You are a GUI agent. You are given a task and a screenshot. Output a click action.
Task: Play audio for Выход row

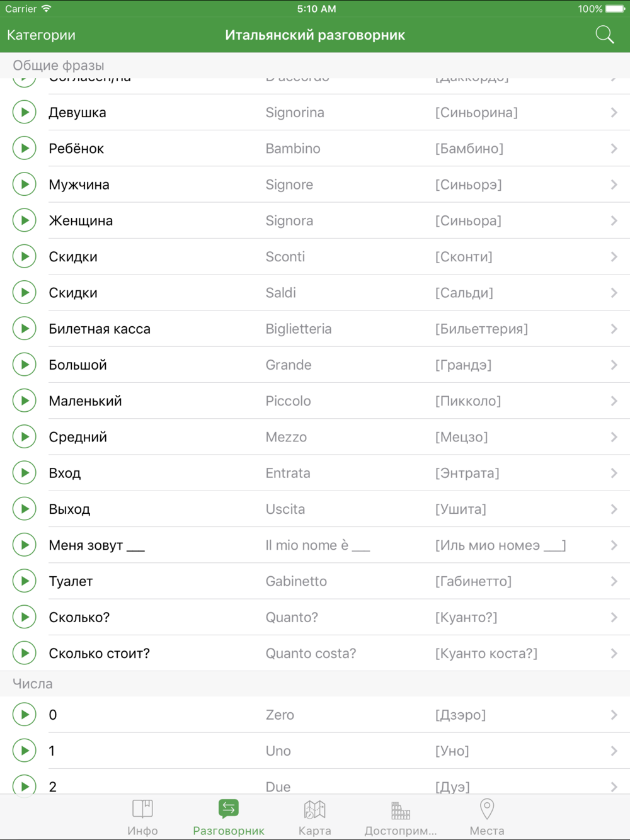pyautogui.click(x=25, y=509)
